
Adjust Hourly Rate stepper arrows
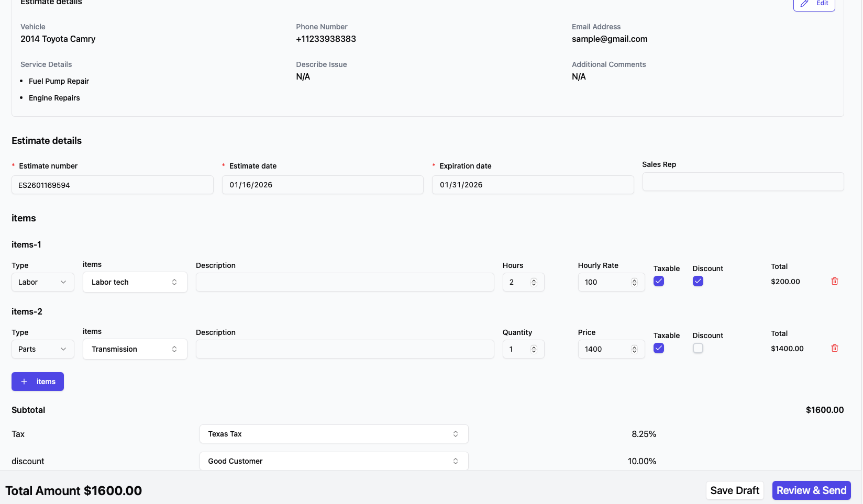click(x=634, y=282)
